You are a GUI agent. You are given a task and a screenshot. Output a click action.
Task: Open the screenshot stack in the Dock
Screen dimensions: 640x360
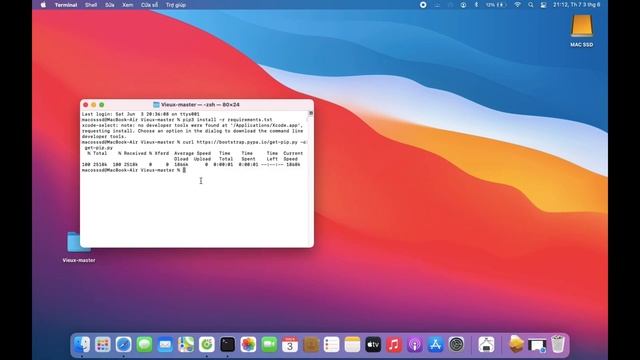pos(537,345)
